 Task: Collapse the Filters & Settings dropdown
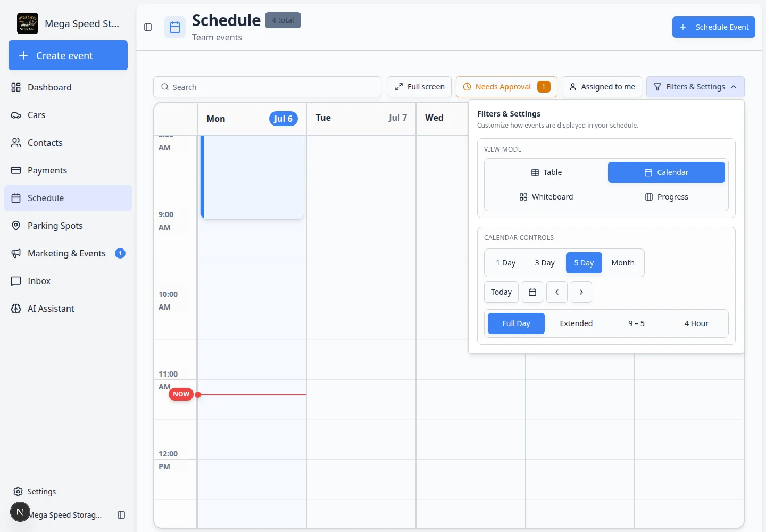tap(695, 87)
